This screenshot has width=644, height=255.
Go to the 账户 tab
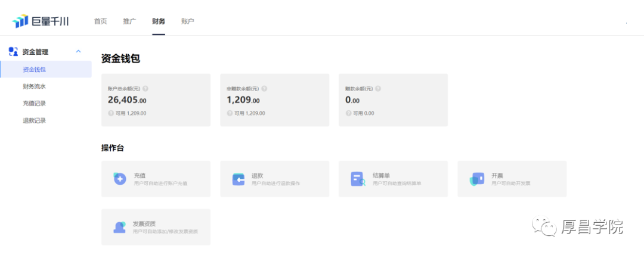coord(187,21)
